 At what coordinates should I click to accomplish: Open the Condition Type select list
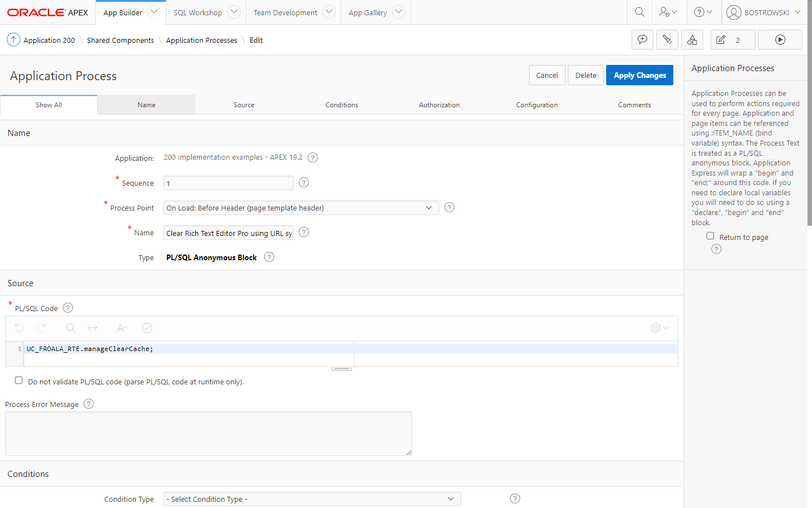[x=312, y=499]
